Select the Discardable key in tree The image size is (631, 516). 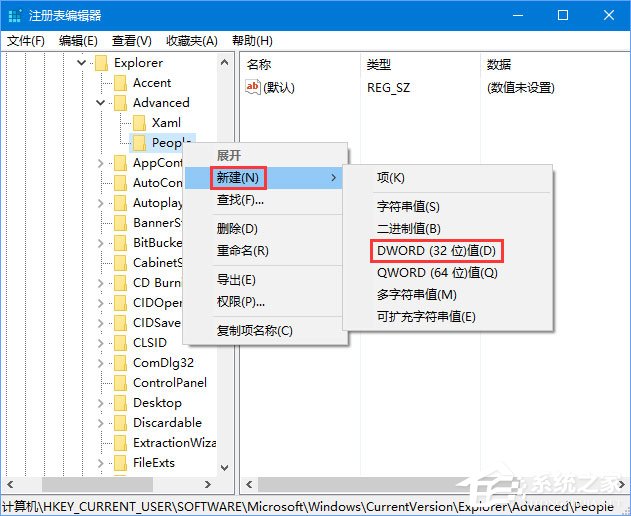pyautogui.click(x=167, y=423)
